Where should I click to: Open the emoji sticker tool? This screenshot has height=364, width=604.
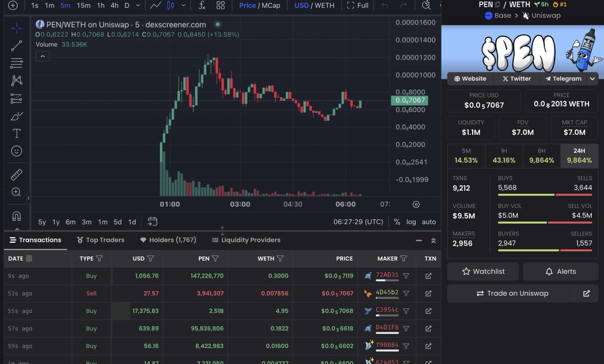pyautogui.click(x=17, y=151)
